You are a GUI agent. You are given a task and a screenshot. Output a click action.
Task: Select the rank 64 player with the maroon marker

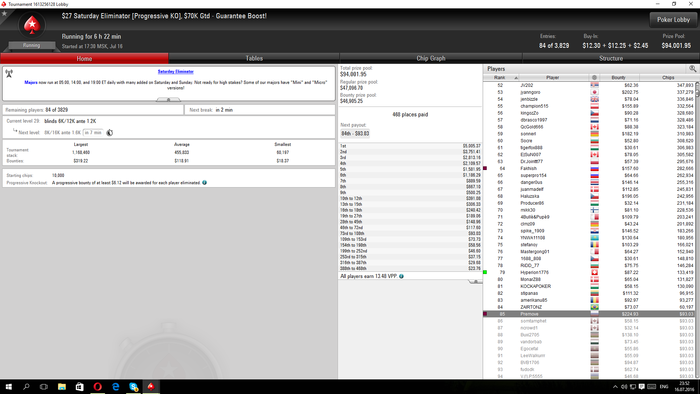click(x=589, y=169)
